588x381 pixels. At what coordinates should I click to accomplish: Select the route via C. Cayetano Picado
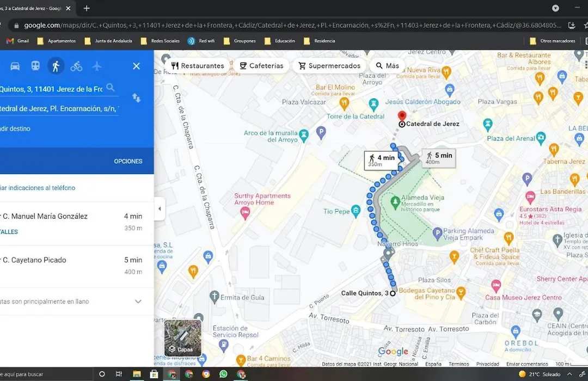(x=77, y=266)
